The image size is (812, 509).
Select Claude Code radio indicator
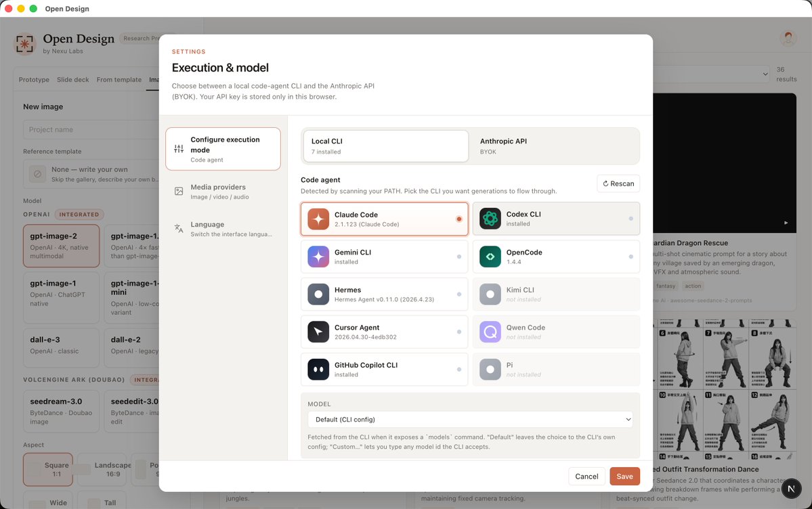coord(458,219)
